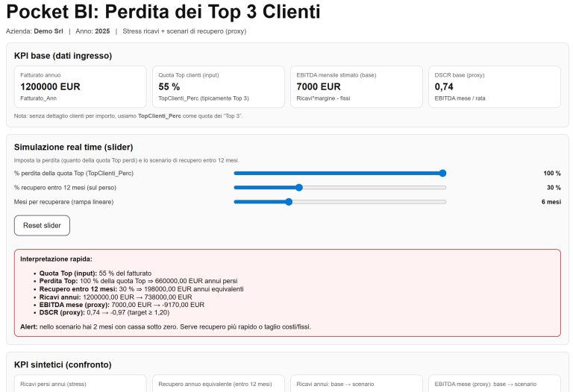Open the 'Recupero annuo equivalente' card
Screen dimensions: 573x392
pos(219,383)
